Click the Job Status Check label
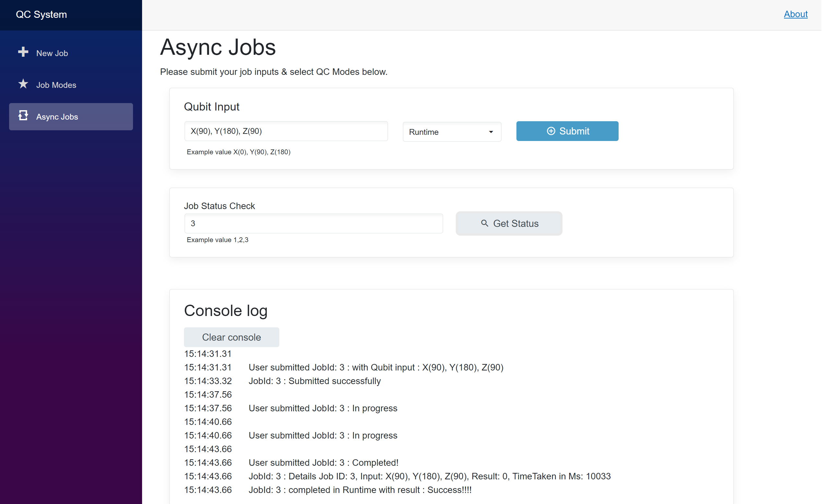 (220, 206)
